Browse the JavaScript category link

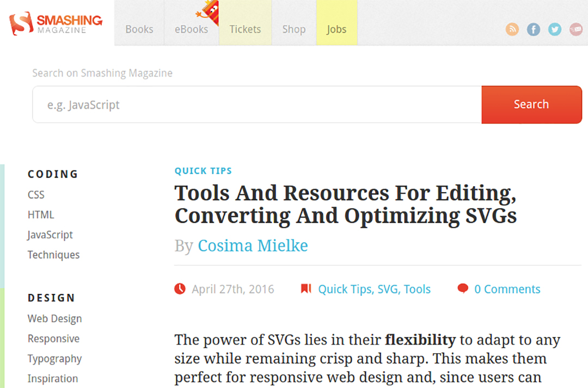(x=50, y=235)
